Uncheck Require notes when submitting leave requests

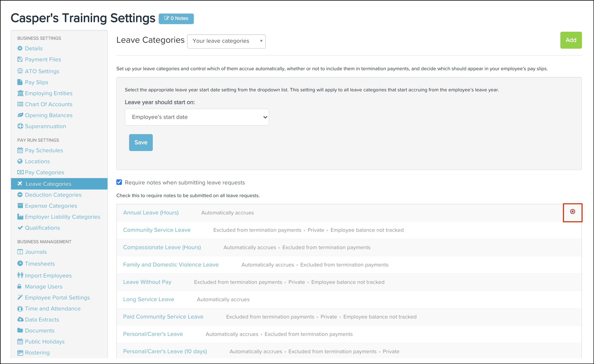pyautogui.click(x=119, y=182)
